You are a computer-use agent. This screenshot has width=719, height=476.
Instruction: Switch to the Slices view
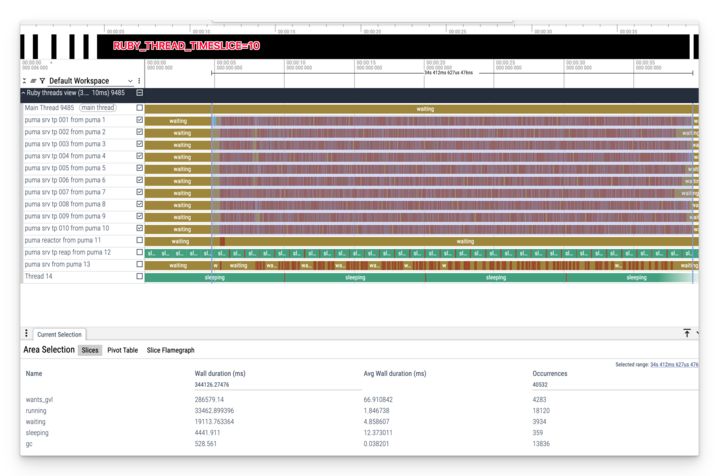(90, 350)
